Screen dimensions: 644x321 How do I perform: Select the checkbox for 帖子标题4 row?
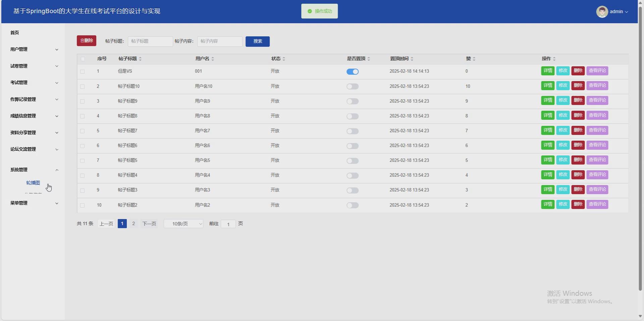[x=82, y=176]
